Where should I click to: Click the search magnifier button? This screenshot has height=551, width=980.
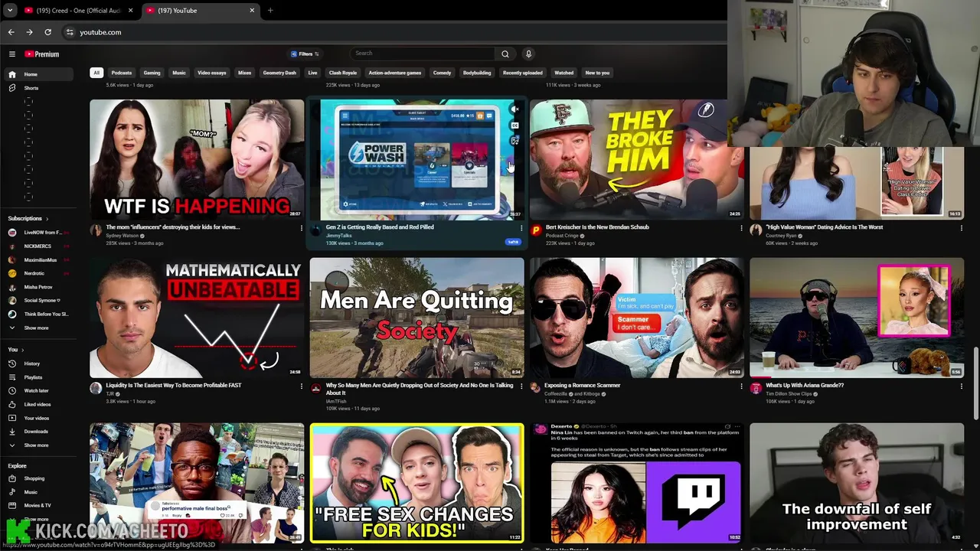pos(505,54)
